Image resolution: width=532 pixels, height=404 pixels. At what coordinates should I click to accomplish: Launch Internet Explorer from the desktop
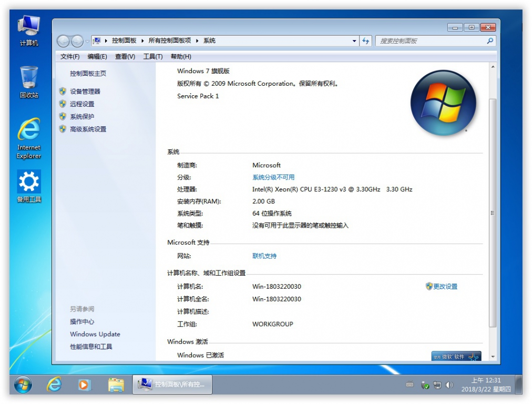coord(29,138)
